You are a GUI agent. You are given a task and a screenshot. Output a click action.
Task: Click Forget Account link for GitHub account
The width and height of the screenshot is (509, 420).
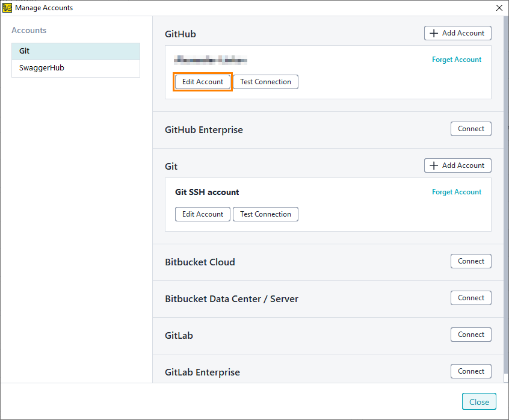pos(457,60)
